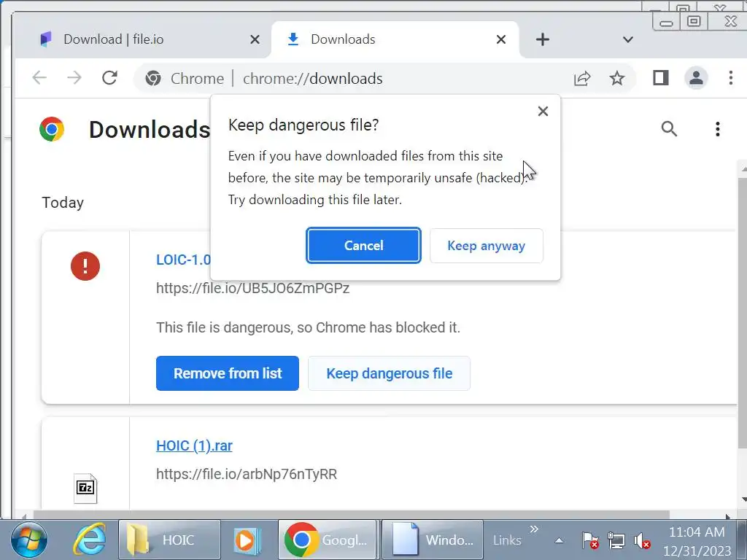Open the Action Center flag icon
Image resolution: width=747 pixels, height=560 pixels.
click(x=590, y=540)
